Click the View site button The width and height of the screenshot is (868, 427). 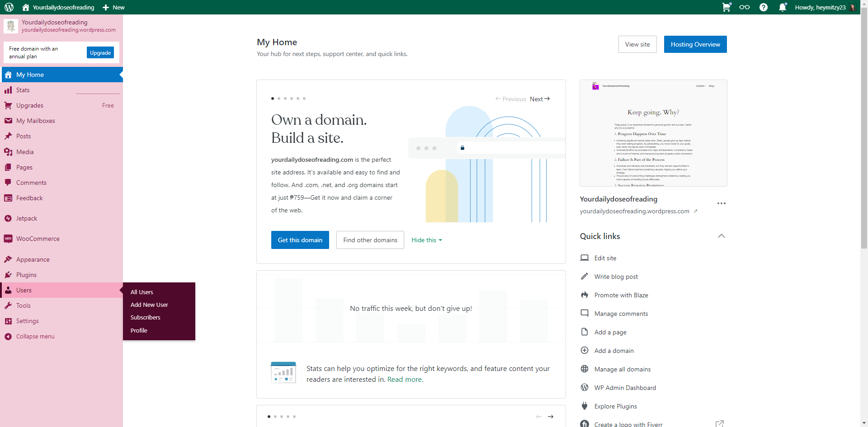pyautogui.click(x=637, y=44)
